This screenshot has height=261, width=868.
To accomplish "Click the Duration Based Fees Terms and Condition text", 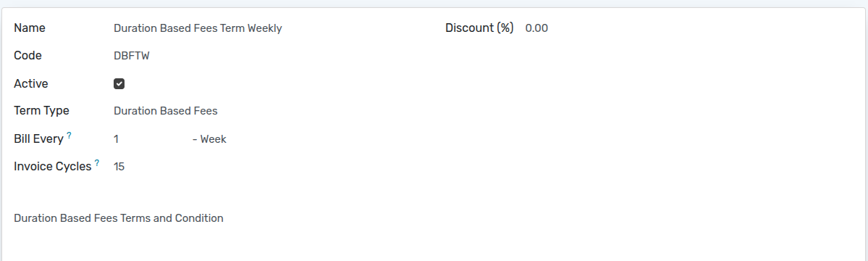I will tap(119, 218).
